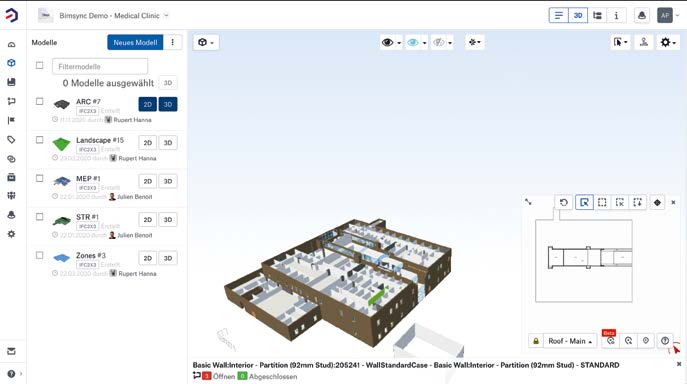Open the AP user avatar menu
This screenshot has width=687, height=384.
[x=665, y=15]
